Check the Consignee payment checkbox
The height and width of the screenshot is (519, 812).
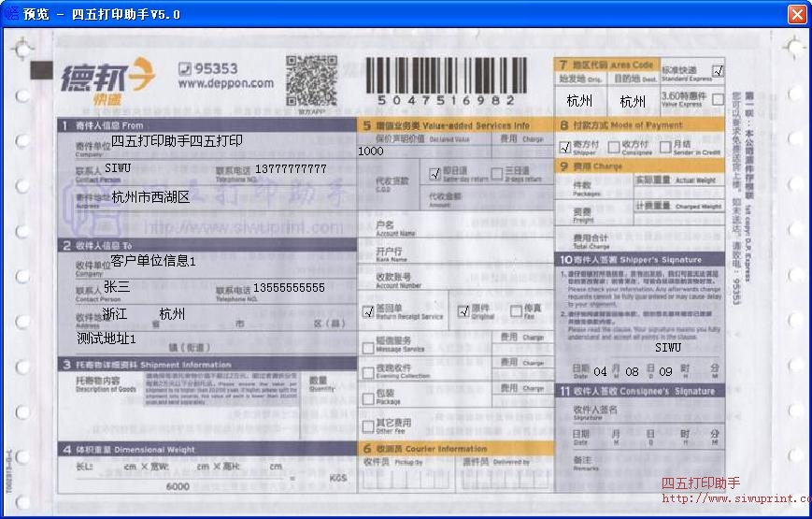[x=614, y=147]
